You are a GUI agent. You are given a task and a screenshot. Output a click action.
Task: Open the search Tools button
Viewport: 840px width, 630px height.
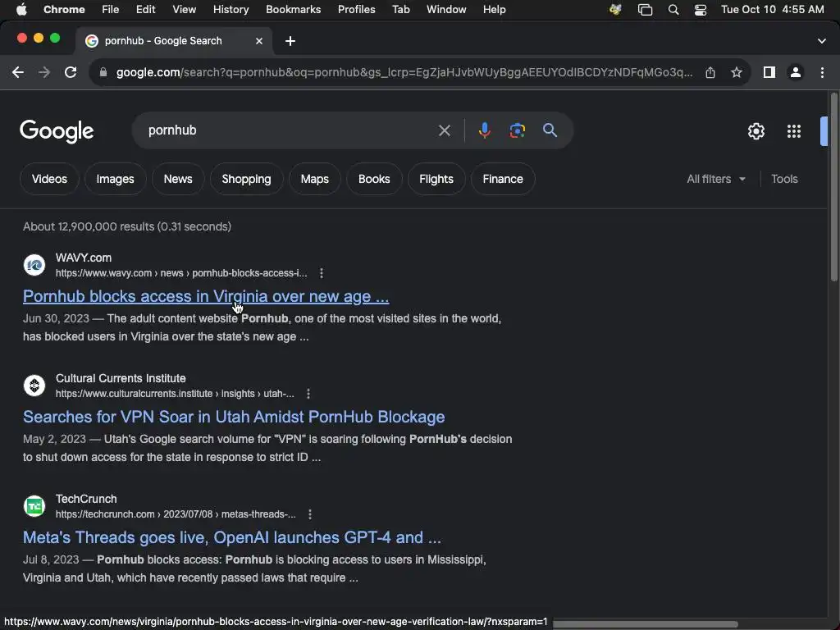pyautogui.click(x=784, y=179)
